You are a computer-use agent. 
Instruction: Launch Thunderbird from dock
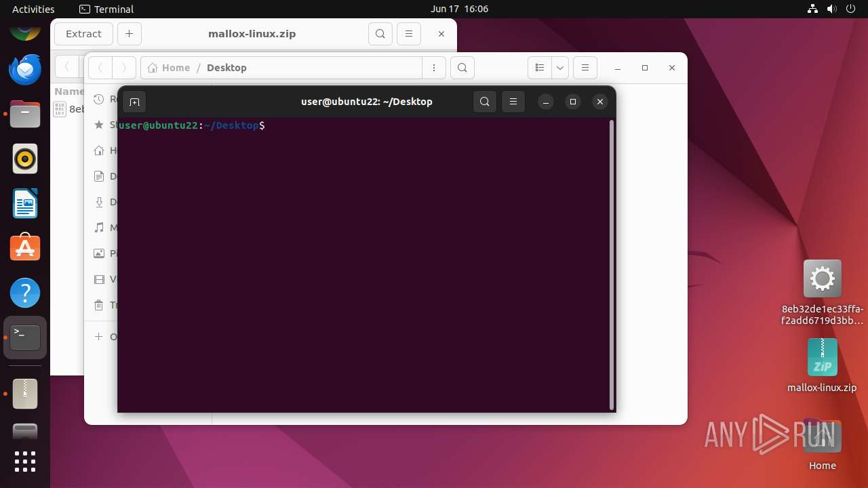[x=25, y=69]
